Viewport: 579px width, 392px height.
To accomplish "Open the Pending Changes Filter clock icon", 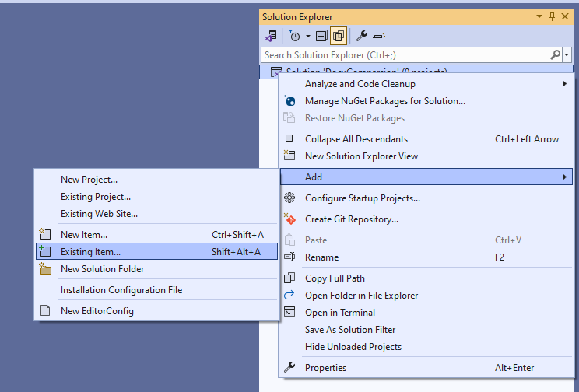I will pyautogui.click(x=294, y=36).
